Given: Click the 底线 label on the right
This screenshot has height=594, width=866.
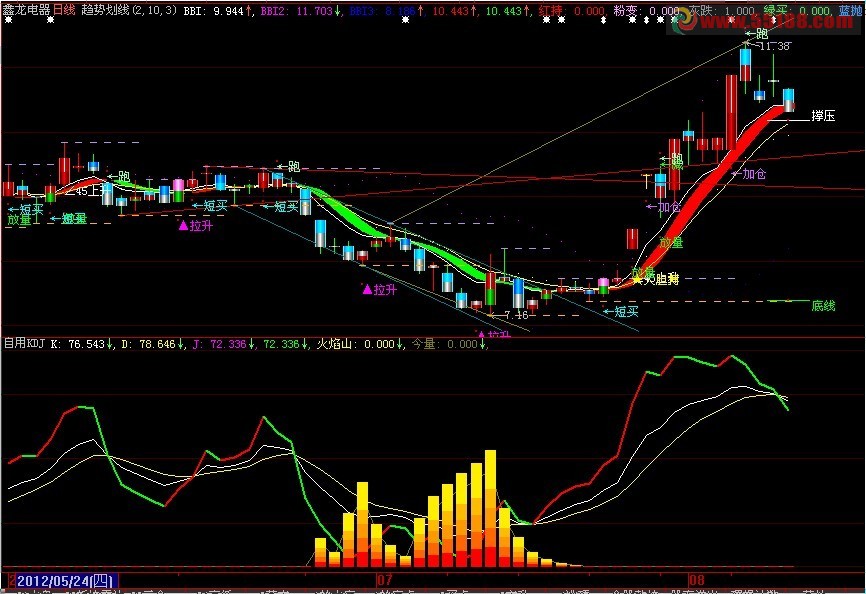Looking at the screenshot, I should pyautogui.click(x=823, y=305).
